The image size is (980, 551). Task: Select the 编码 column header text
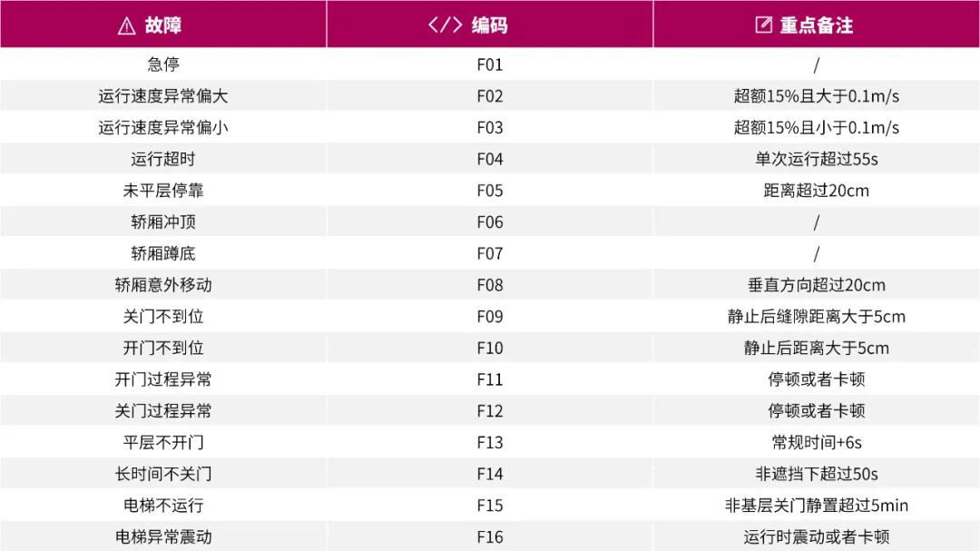tap(489, 25)
